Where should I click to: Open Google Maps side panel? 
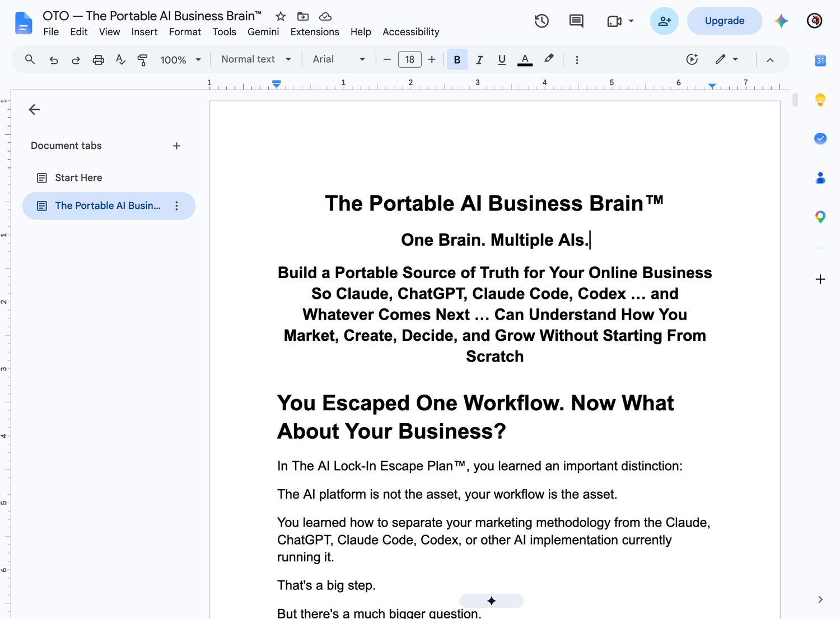coord(820,217)
